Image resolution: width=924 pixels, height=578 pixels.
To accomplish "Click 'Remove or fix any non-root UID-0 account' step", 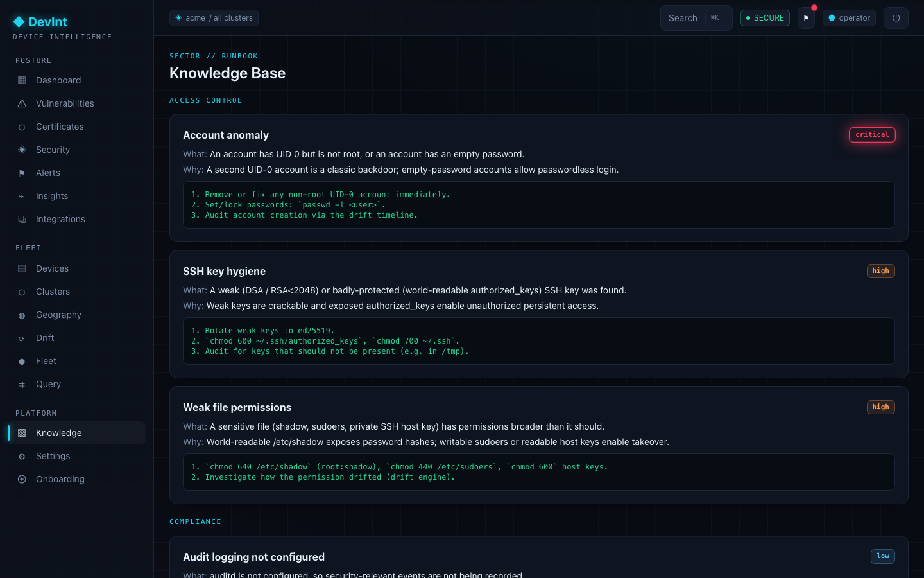I will click(321, 195).
